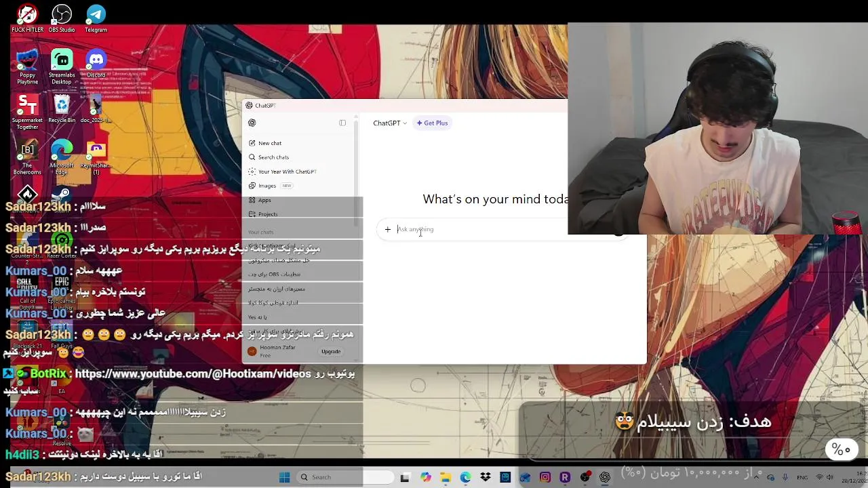Open Microsoft Edge from the taskbar

coord(465,477)
